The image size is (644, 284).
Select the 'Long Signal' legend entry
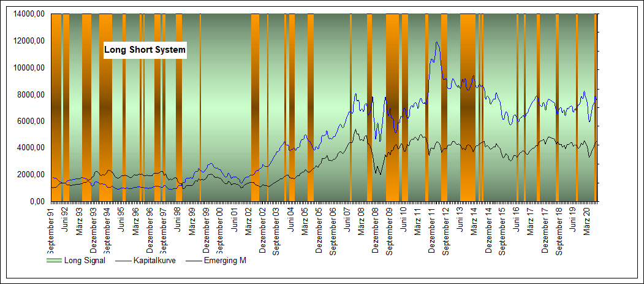pos(76,261)
